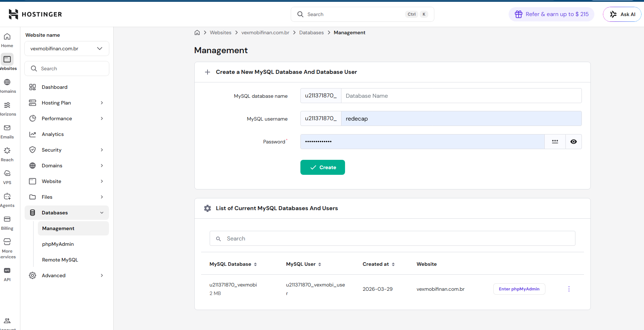Viewport: 644px width, 330px height.
Task: Click the MySQL username field containing redecap
Action: tap(461, 118)
